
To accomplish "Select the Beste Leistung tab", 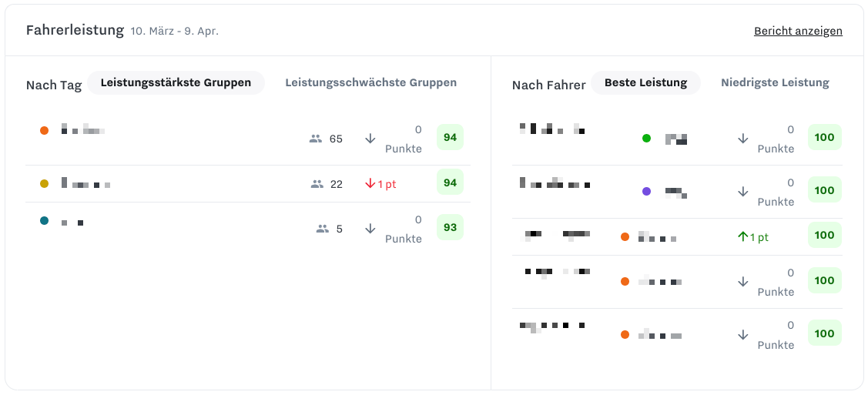I will pos(645,83).
